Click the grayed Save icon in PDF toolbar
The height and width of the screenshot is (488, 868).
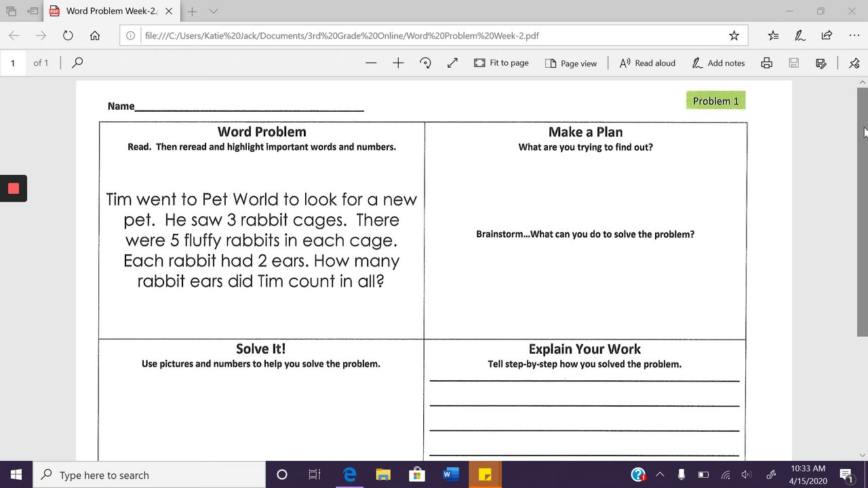[x=794, y=63]
